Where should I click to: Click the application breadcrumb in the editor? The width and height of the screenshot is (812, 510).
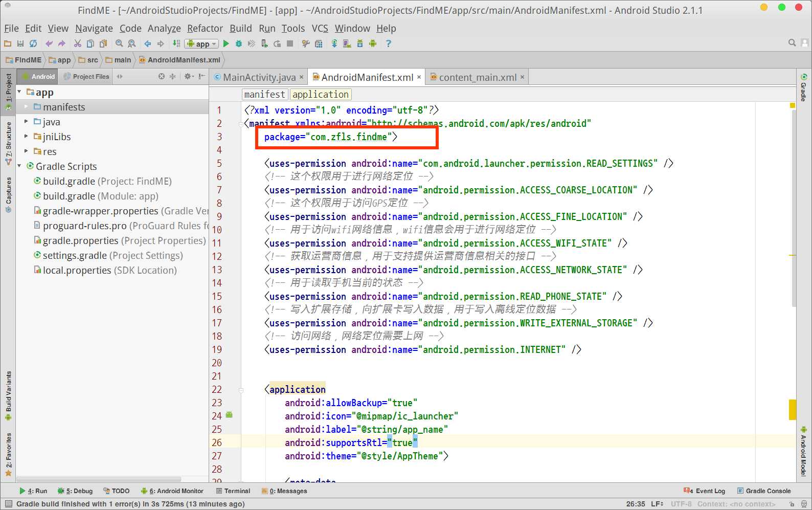coord(321,94)
